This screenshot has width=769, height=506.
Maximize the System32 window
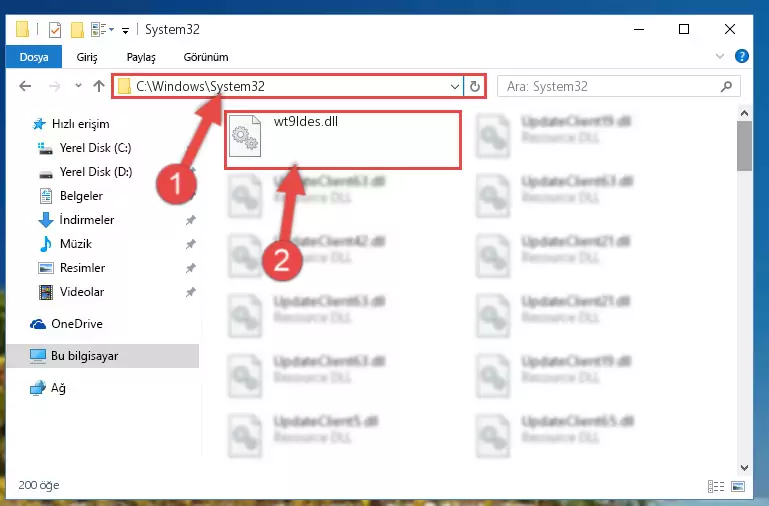click(x=684, y=29)
